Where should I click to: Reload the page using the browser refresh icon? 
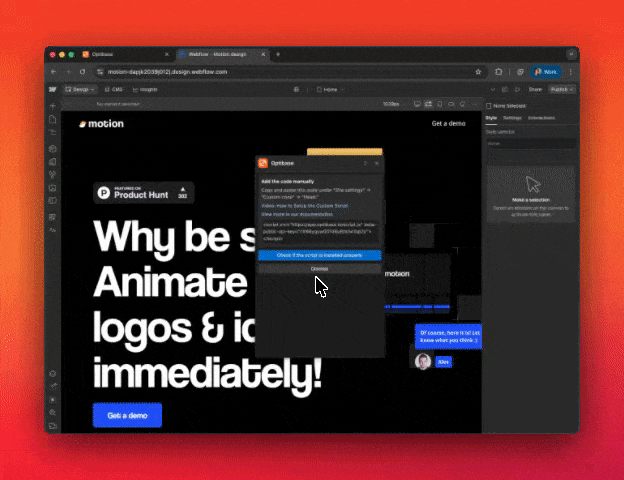[x=82, y=72]
